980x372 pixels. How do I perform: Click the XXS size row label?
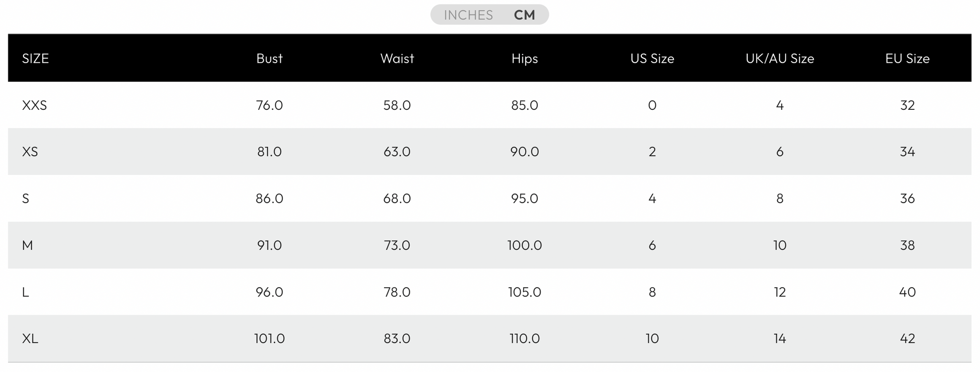click(34, 105)
